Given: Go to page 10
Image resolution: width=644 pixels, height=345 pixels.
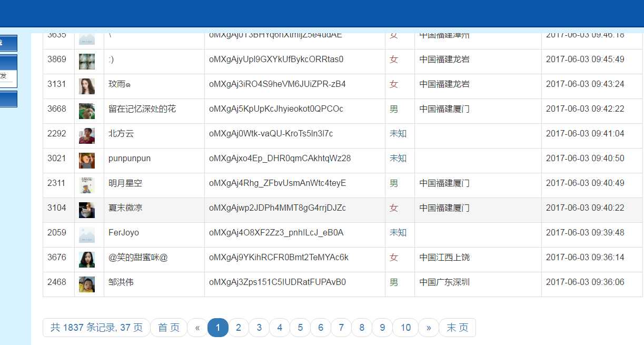Looking at the screenshot, I should pyautogui.click(x=405, y=328).
